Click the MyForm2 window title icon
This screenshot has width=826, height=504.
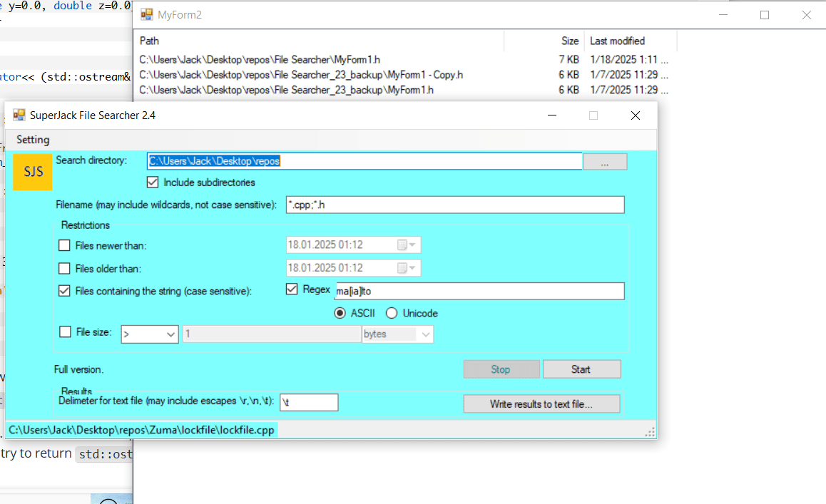146,15
